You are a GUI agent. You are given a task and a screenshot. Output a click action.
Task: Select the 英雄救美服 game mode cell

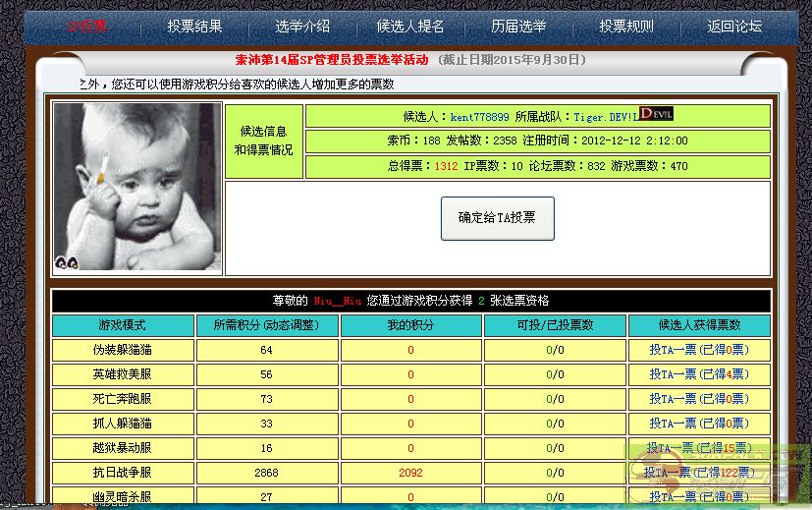(123, 374)
